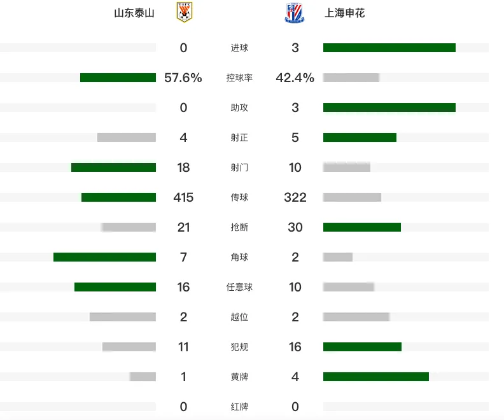Screen dimensions: 504x420
Task: Click Taishan's green 7 corners bar
Action: click(104, 257)
